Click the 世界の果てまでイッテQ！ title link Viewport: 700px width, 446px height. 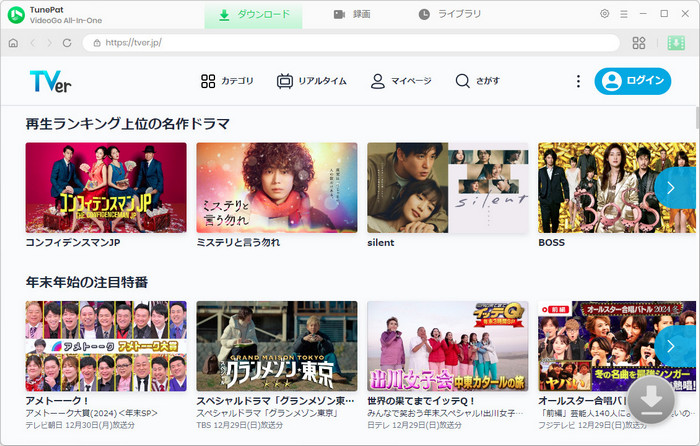421,400
